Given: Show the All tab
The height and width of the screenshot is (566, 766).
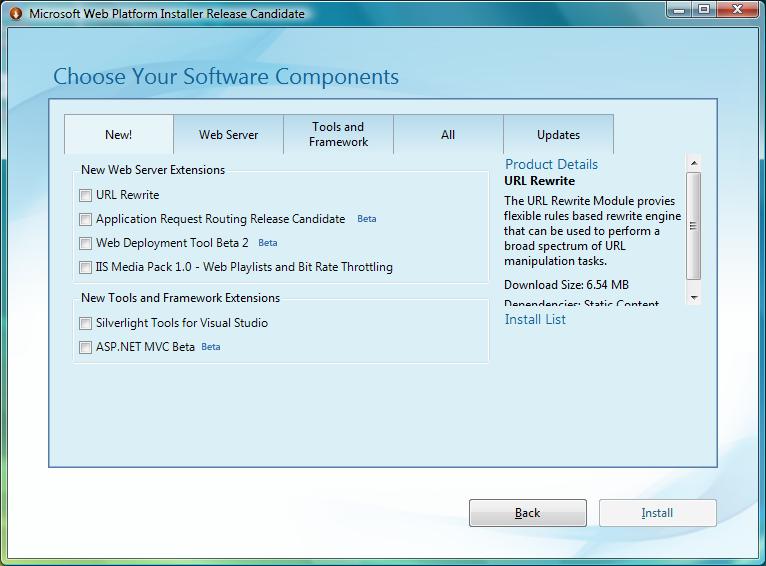Looking at the screenshot, I should coord(448,135).
